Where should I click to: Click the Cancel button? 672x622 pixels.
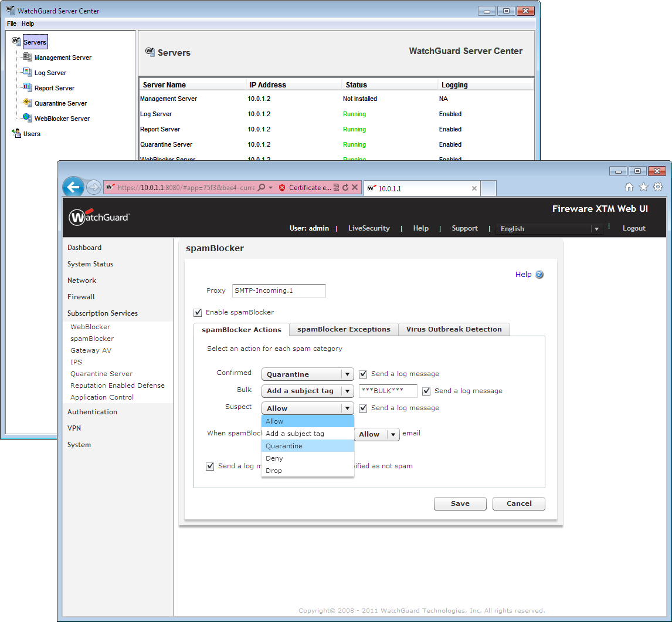tap(518, 503)
